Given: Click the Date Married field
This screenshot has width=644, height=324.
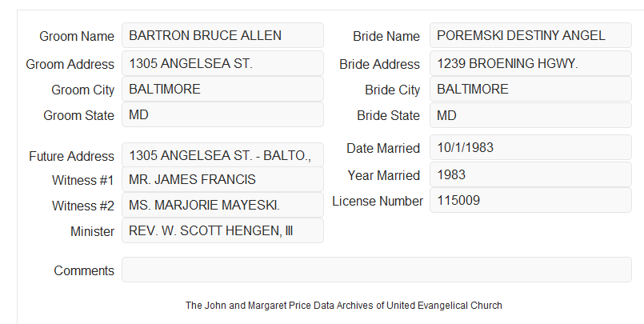Looking at the screenshot, I should [530, 147].
